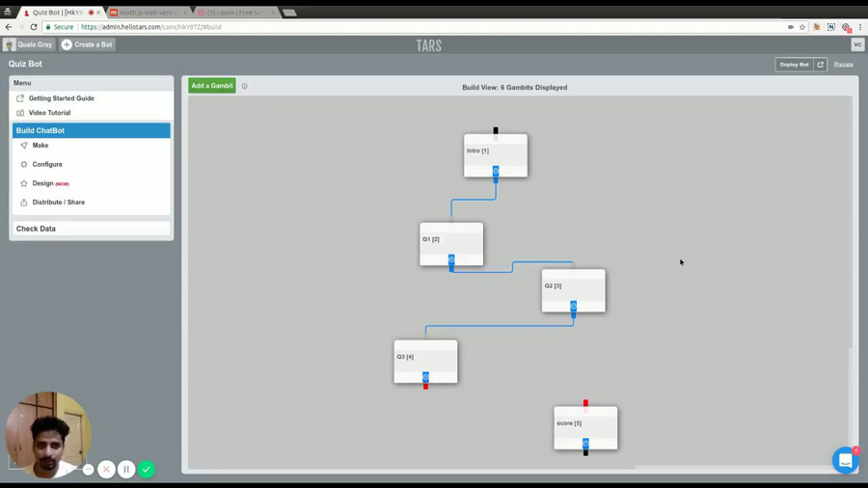Screen dimensions: 868x488
Task: Bookmark this page with the star icon
Action: tap(801, 27)
